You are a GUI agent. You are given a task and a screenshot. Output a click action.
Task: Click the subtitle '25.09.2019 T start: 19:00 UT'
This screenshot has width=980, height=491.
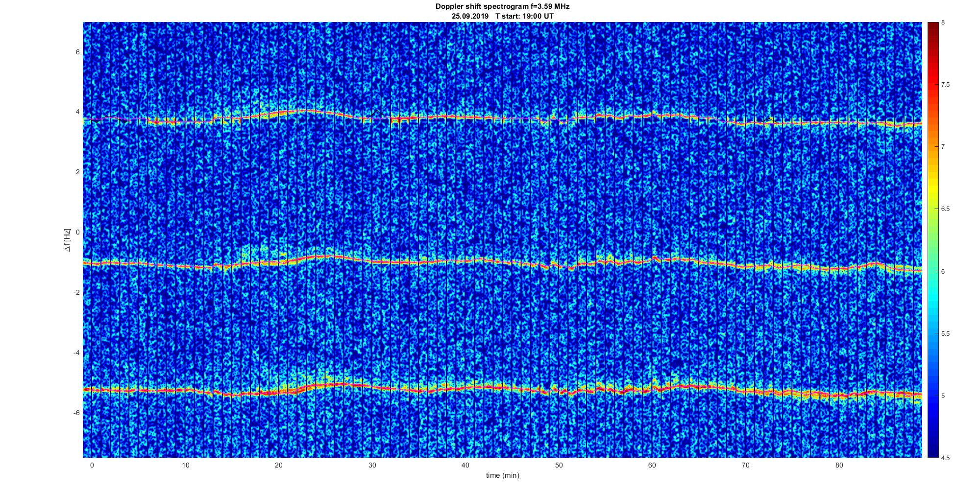pos(502,16)
